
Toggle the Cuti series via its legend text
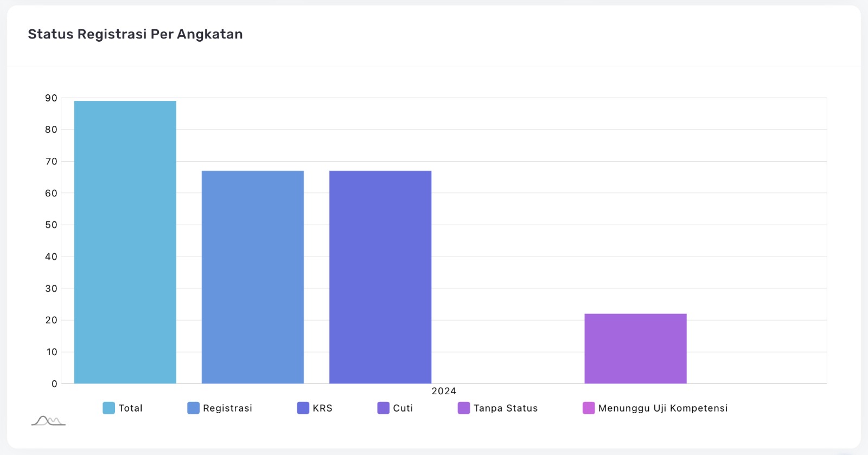click(x=403, y=408)
